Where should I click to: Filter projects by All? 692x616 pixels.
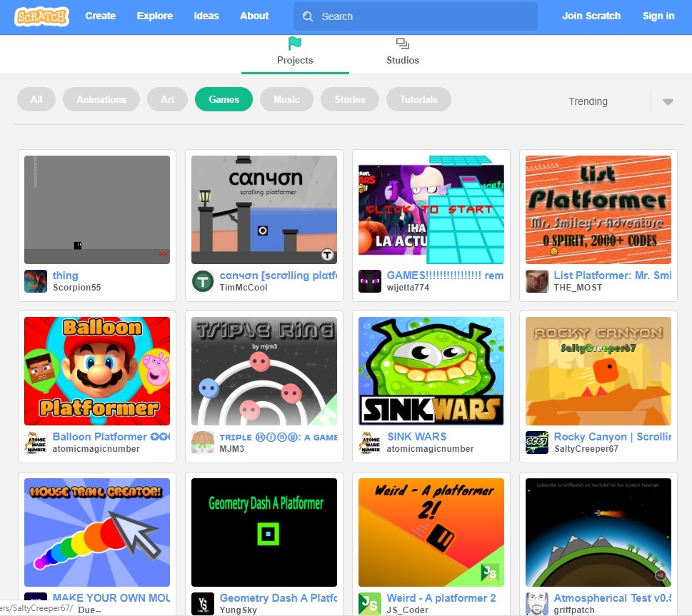(36, 99)
